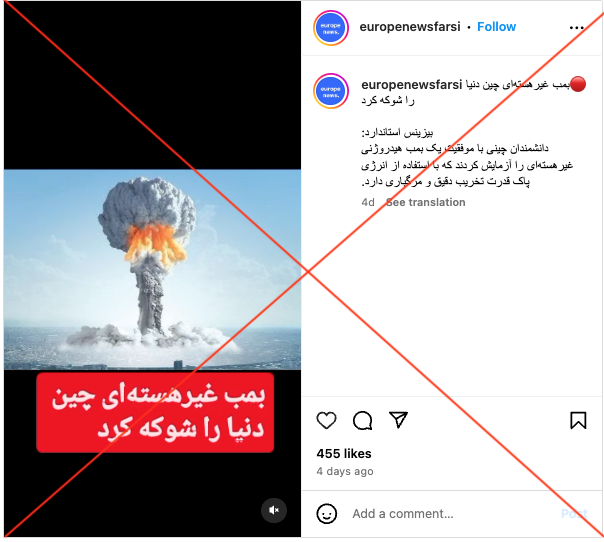Open europenewsfarsi username in caption
The width and height of the screenshot is (604, 542).
pos(411,85)
